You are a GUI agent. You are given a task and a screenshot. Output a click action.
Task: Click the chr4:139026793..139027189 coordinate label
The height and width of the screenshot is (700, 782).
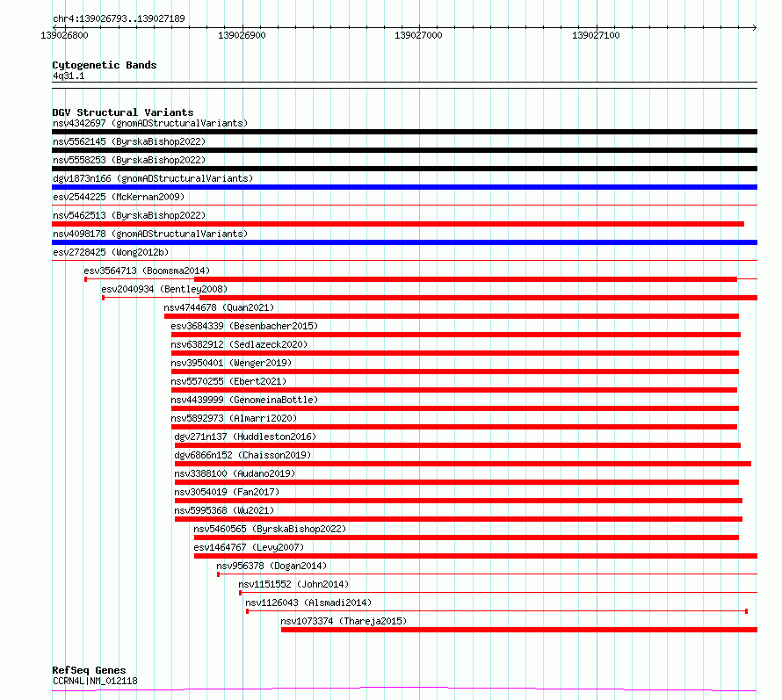pos(119,18)
